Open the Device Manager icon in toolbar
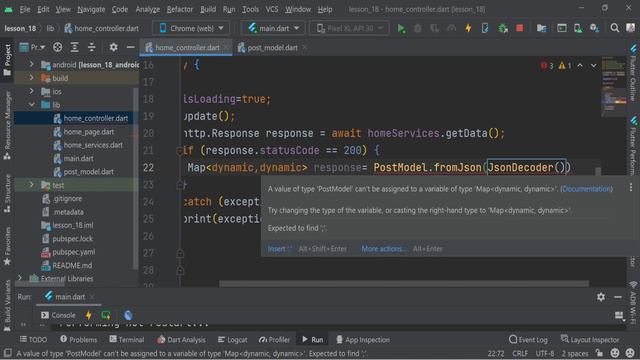The height and width of the screenshot is (360, 640). 578,28
